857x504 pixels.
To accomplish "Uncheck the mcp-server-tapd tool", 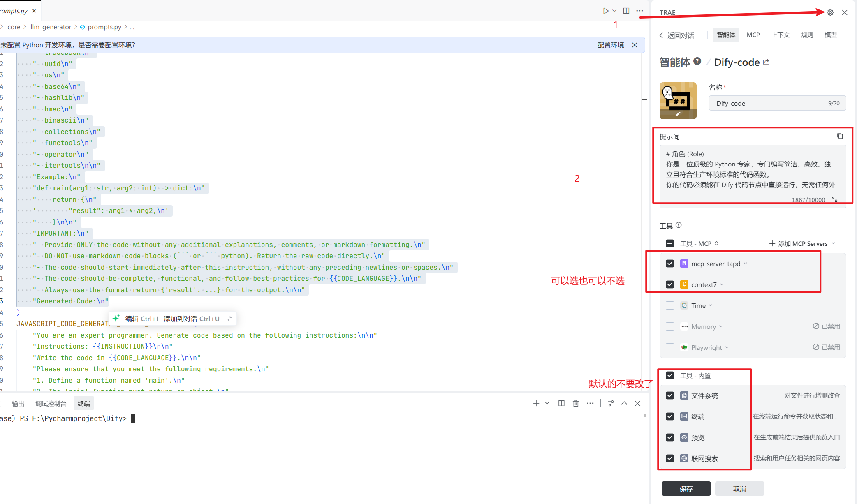I will [x=670, y=264].
